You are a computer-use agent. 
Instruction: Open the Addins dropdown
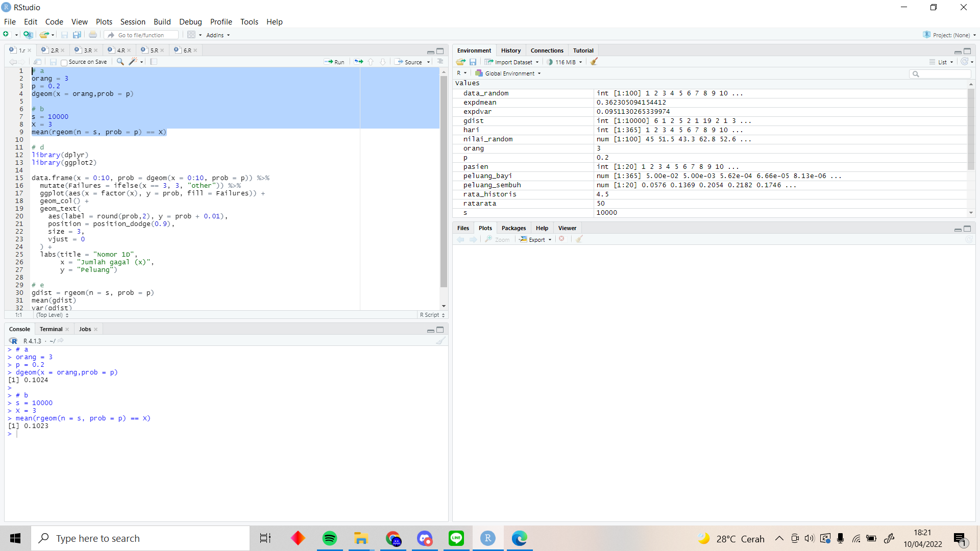218,35
